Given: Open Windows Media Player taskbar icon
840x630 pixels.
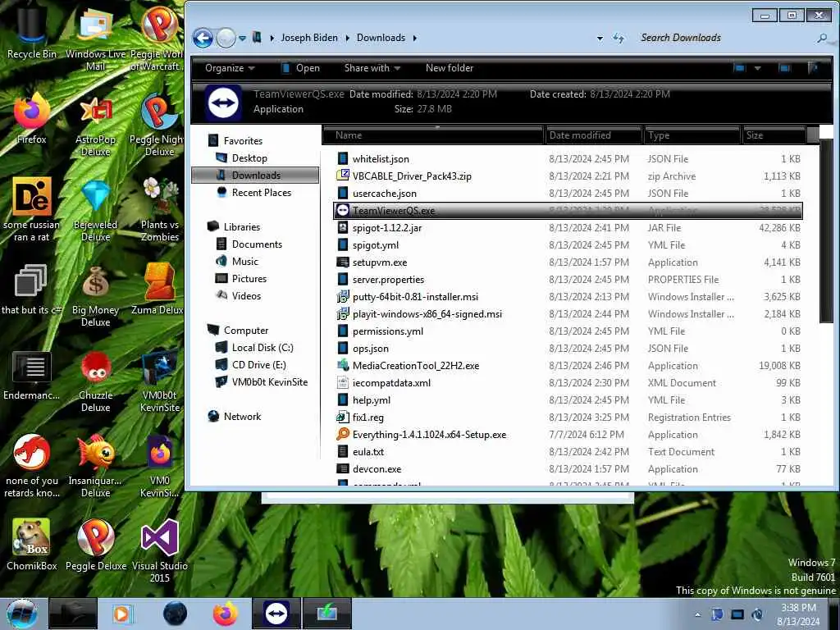Looking at the screenshot, I should tap(121, 614).
